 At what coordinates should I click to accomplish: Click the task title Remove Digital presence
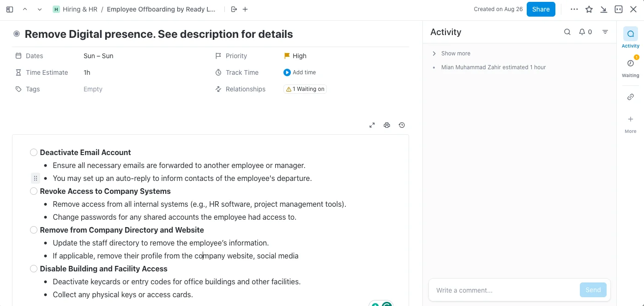(159, 34)
